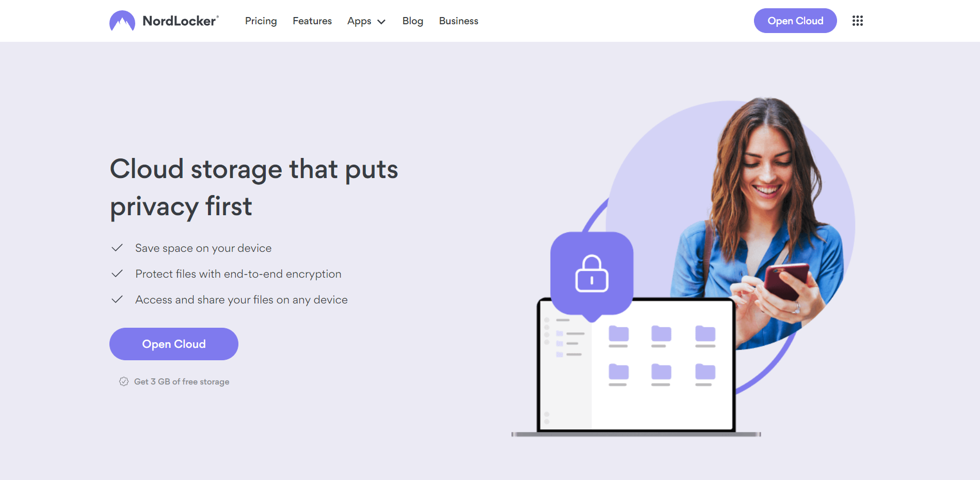
Task: Open the nine-dot apps grid icon
Action: point(857,21)
